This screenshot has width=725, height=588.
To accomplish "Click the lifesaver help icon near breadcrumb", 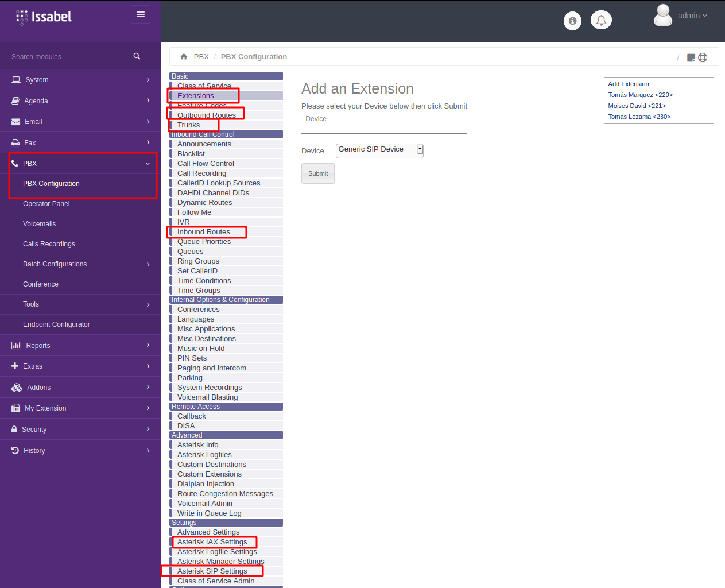I will 703,57.
